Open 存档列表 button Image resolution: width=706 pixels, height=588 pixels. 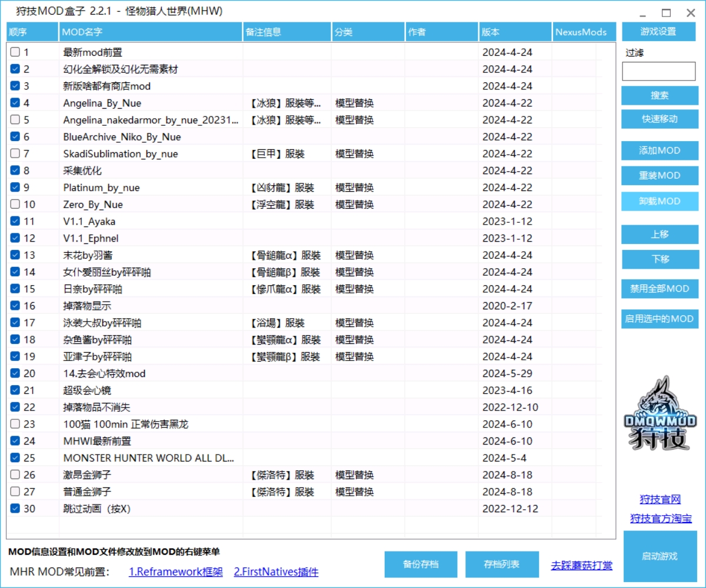pos(502,564)
